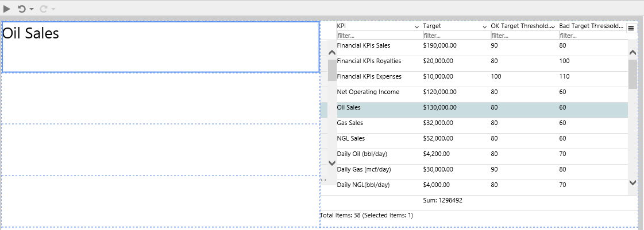This screenshot has width=644, height=230.
Task: Click the right scrollbar's down arrow
Action: coord(633,182)
